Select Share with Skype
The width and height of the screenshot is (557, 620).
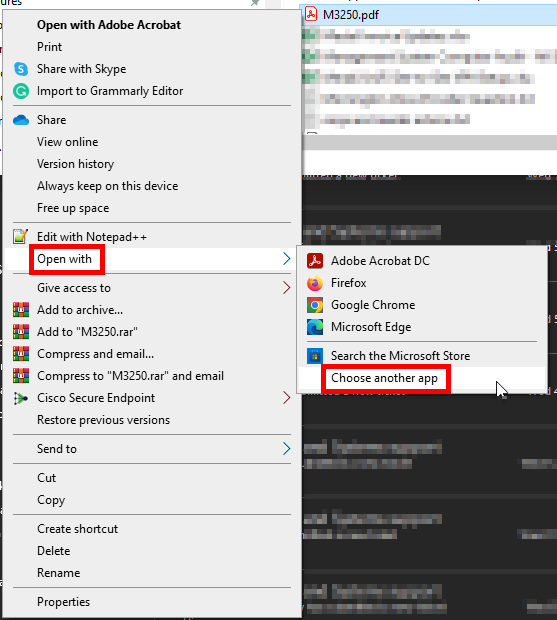(x=153, y=69)
